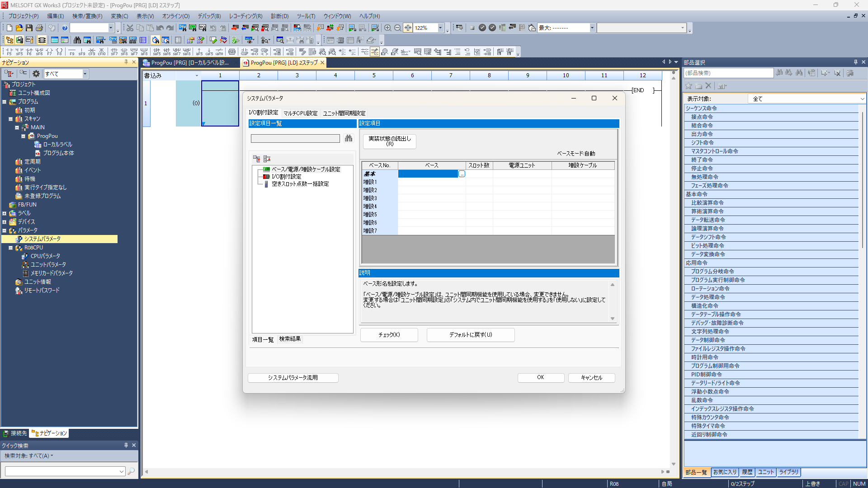The image size is (868, 488).
Task: Click the binoculars search icon in dialog
Action: [x=348, y=138]
